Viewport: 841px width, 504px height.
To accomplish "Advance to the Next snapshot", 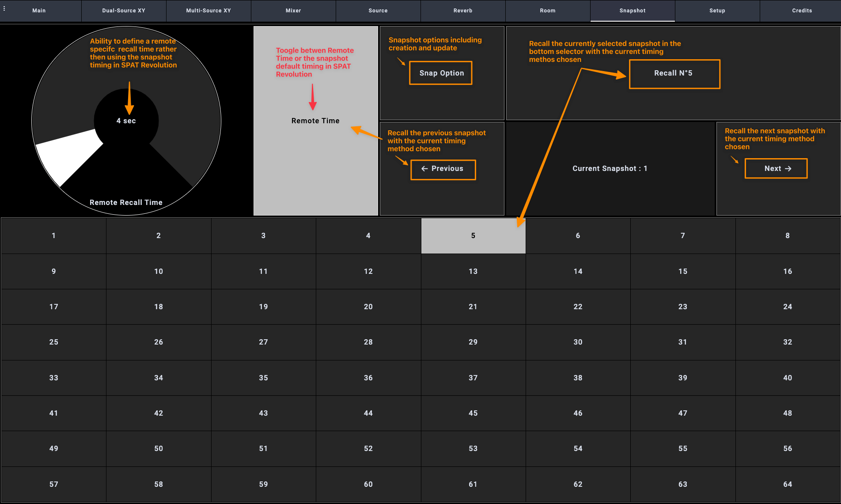I will (776, 169).
